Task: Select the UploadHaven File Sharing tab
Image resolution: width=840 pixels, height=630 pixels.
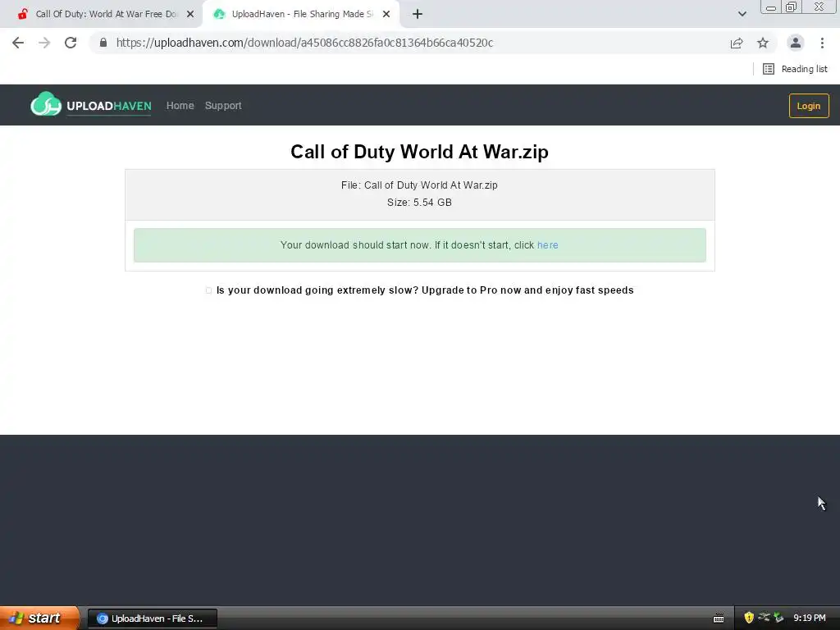Action: coord(302,14)
